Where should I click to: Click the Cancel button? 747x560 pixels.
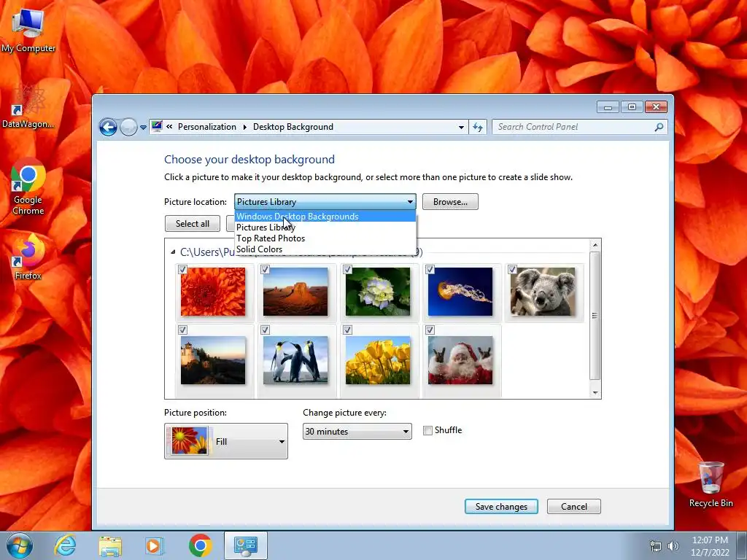(x=573, y=507)
